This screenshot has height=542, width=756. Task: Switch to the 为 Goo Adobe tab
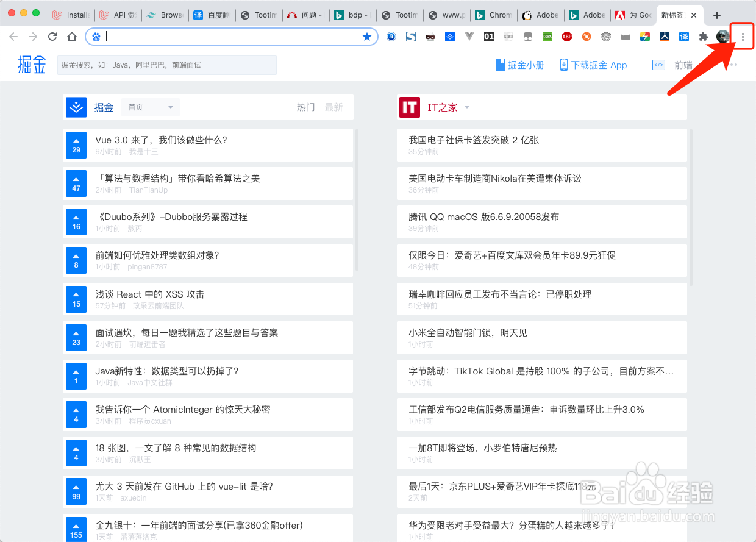click(x=634, y=15)
